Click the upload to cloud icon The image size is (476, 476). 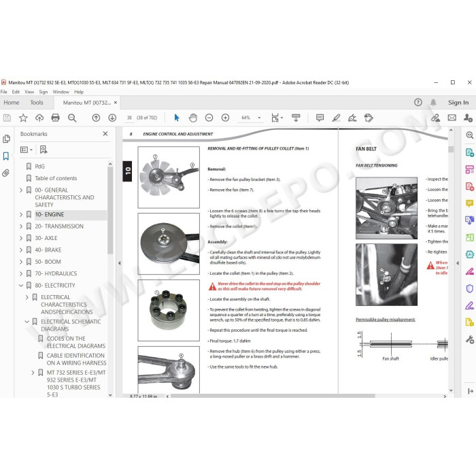(x=39, y=118)
